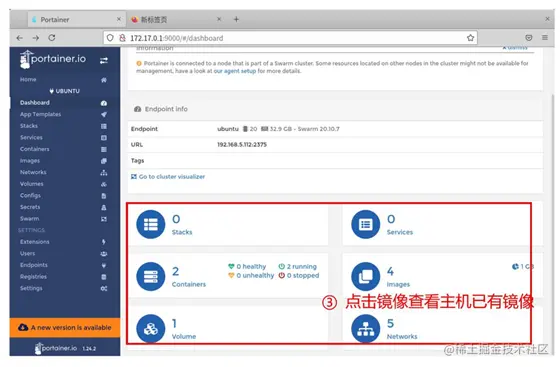Click the Extensions bolt icon in sidebar
Screen dimensions: 560x367
click(104, 242)
